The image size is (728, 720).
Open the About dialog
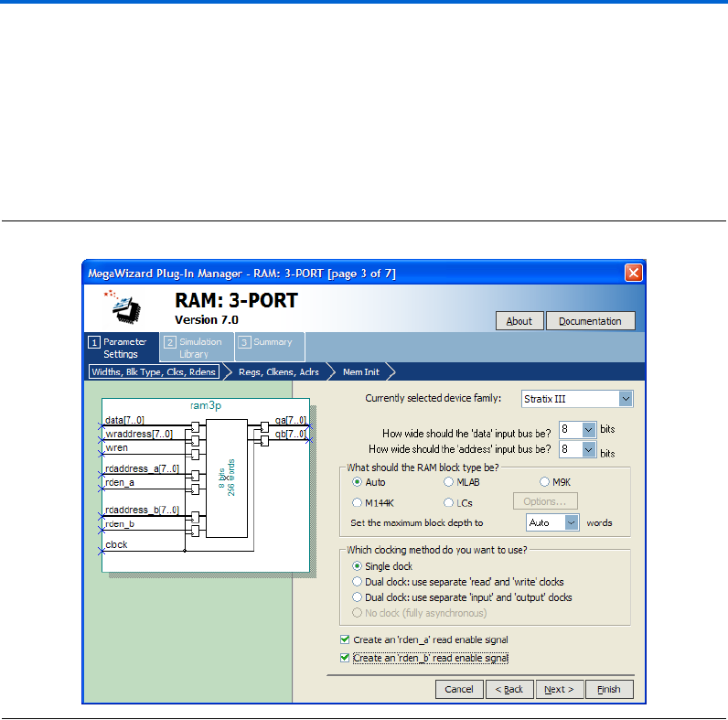519,321
